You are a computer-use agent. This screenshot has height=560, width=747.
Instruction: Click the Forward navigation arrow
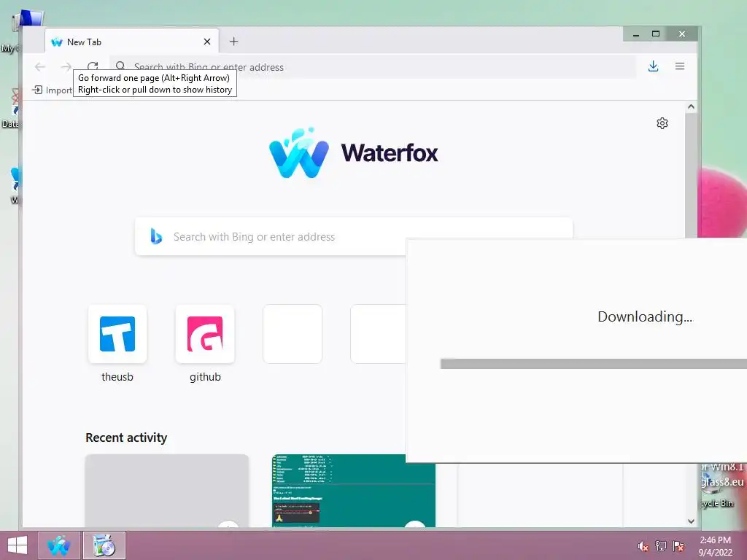click(x=66, y=66)
